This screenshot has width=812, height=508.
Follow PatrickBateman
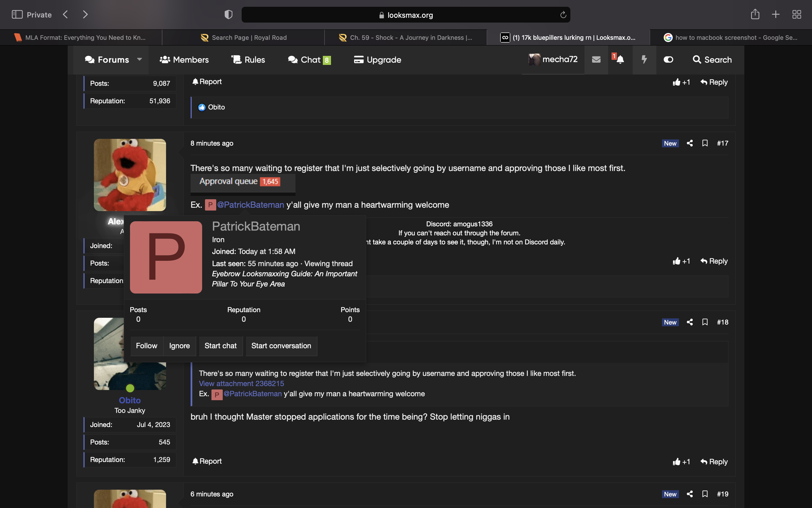pyautogui.click(x=147, y=346)
